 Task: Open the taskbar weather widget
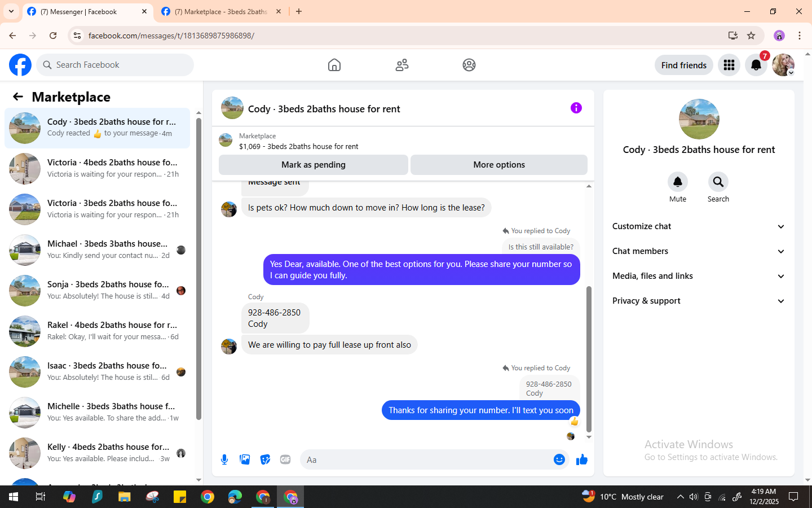click(623, 497)
